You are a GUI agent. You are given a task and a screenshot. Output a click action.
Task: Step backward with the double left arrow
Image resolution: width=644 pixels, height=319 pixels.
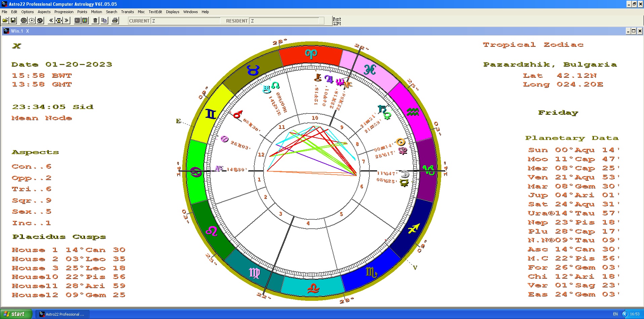pos(51,21)
